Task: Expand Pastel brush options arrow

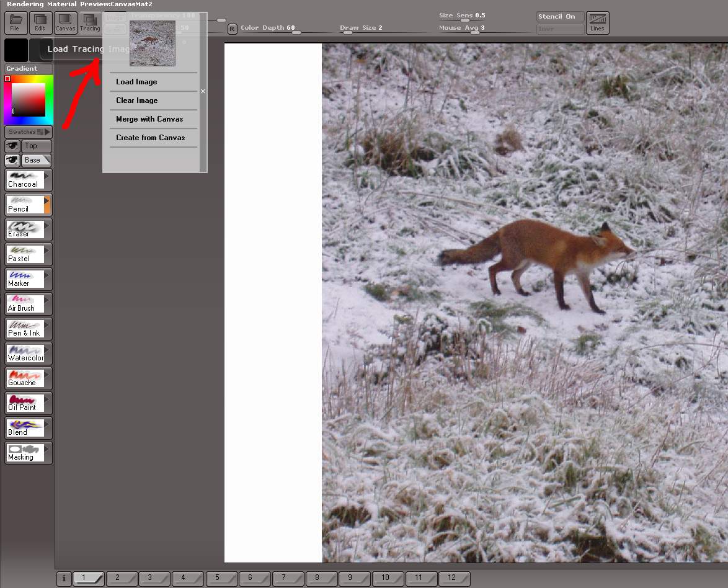Action: tap(47, 251)
